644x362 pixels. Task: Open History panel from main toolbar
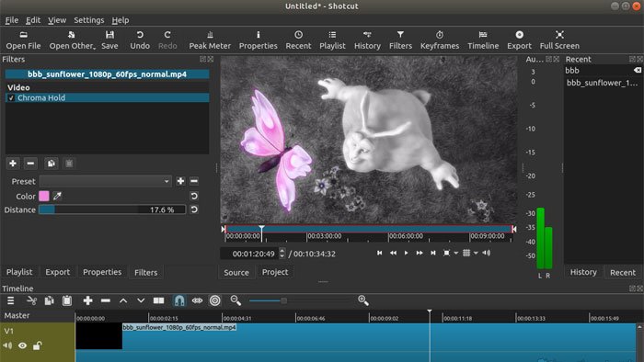point(367,40)
